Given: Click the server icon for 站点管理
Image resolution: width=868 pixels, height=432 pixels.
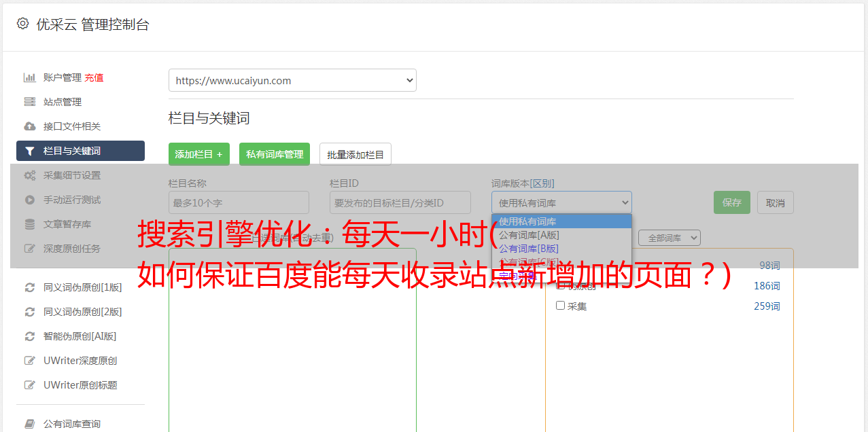Looking at the screenshot, I should click(30, 102).
